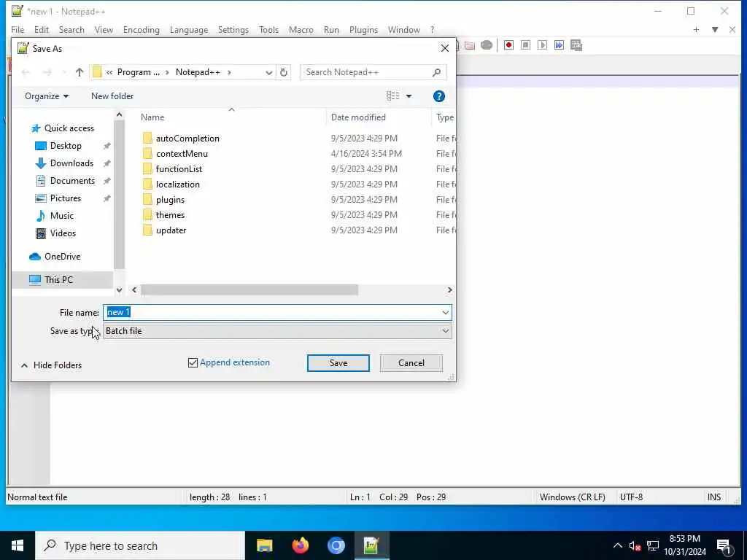747x560 pixels.
Task: Open File Explorer from taskbar
Action: tap(264, 545)
